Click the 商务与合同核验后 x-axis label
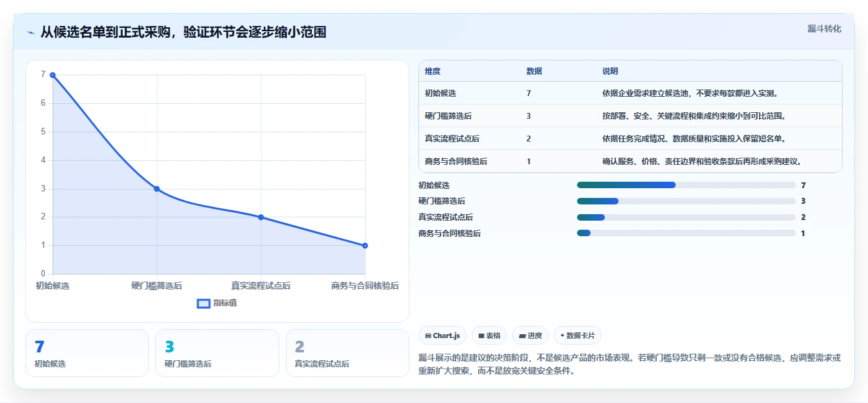Image resolution: width=868 pixels, height=403 pixels. tap(365, 286)
